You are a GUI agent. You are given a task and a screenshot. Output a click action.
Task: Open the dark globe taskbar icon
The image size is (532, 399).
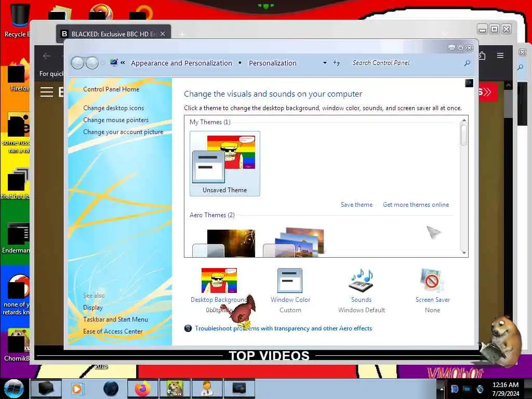pos(111,389)
